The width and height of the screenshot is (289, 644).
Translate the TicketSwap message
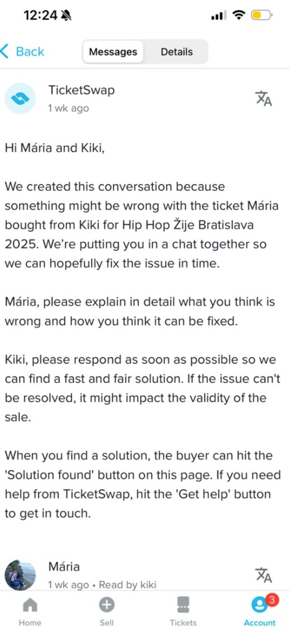(263, 99)
